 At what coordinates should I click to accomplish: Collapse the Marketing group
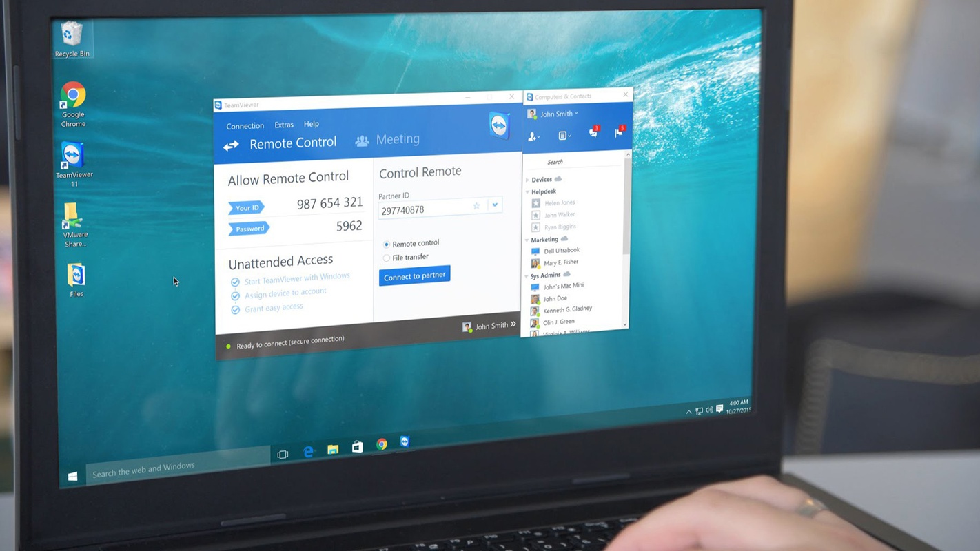pos(527,240)
